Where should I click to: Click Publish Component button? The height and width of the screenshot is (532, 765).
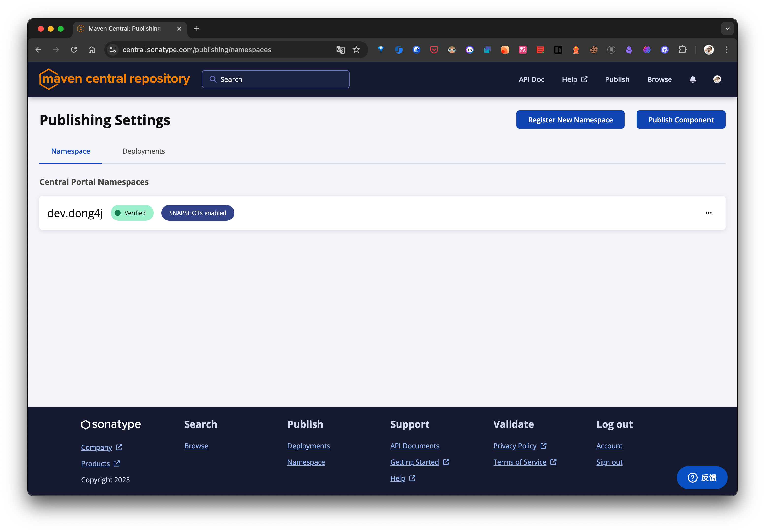tap(681, 120)
